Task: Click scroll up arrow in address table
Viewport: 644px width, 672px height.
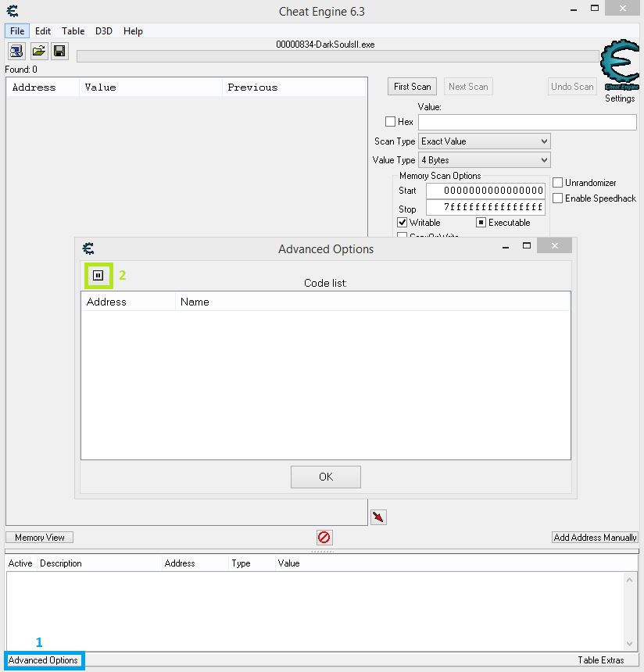Action: (x=629, y=580)
